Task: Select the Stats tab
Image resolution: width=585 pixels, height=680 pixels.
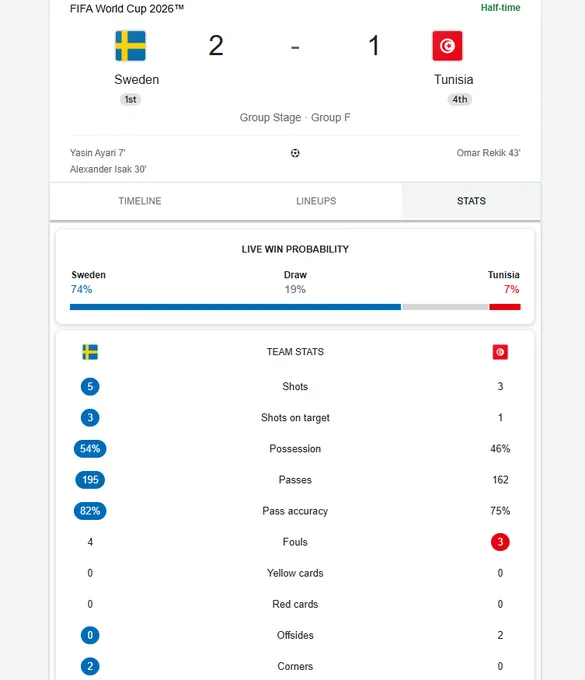Action: [471, 201]
